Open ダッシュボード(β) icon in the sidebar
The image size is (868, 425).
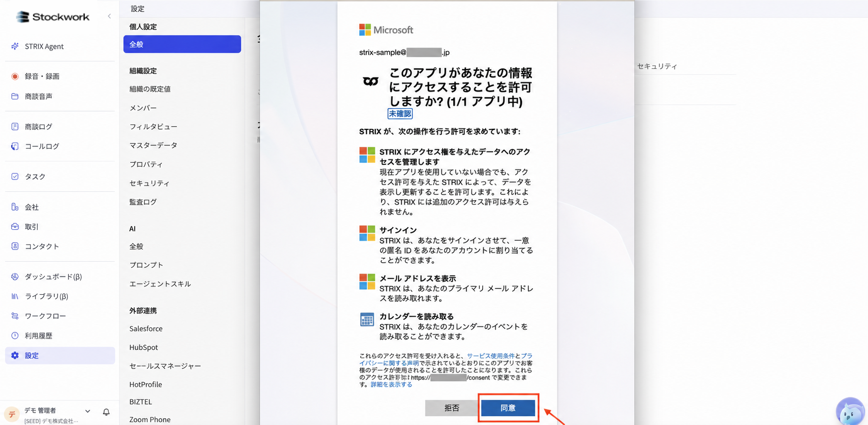click(x=15, y=276)
